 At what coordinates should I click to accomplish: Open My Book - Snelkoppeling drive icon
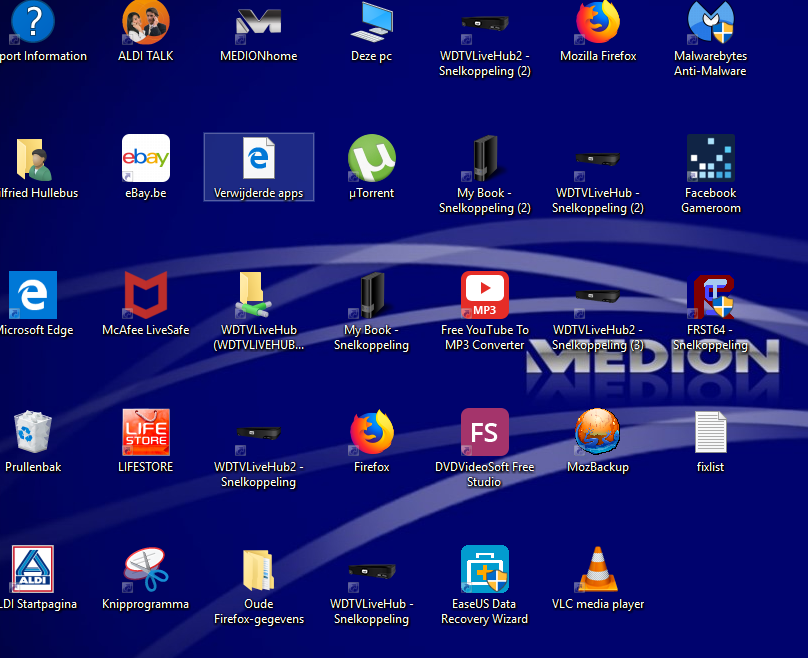[x=372, y=295]
